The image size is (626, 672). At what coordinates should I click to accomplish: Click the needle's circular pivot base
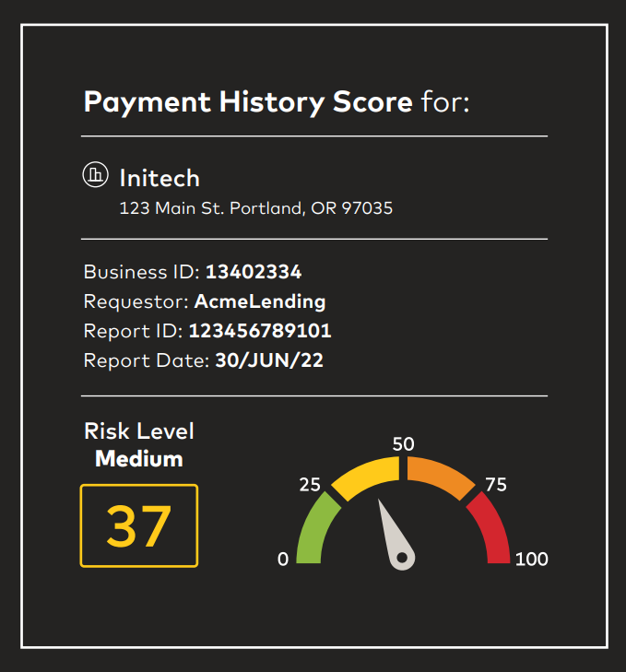pyautogui.click(x=402, y=558)
